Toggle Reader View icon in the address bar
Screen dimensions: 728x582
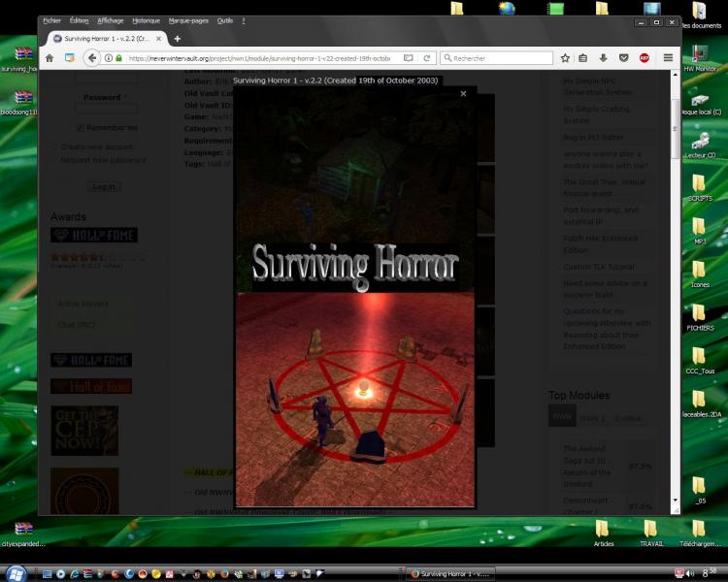[x=408, y=58]
